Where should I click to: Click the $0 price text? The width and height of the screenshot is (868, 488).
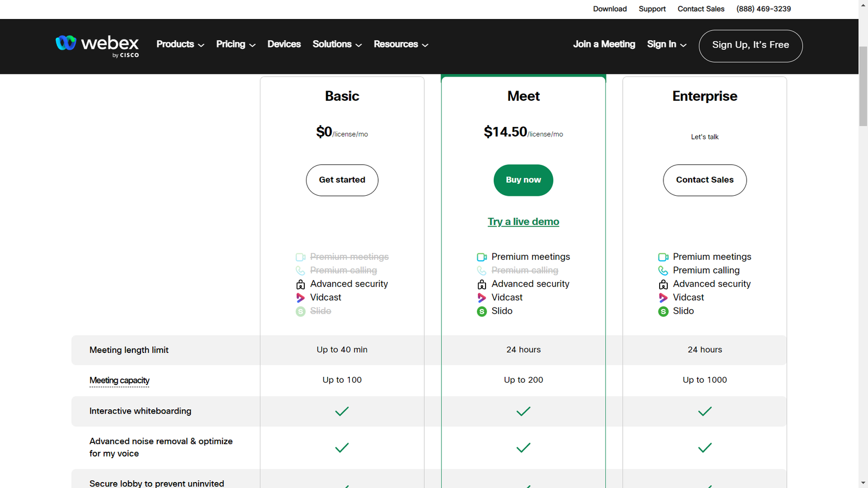pyautogui.click(x=324, y=132)
